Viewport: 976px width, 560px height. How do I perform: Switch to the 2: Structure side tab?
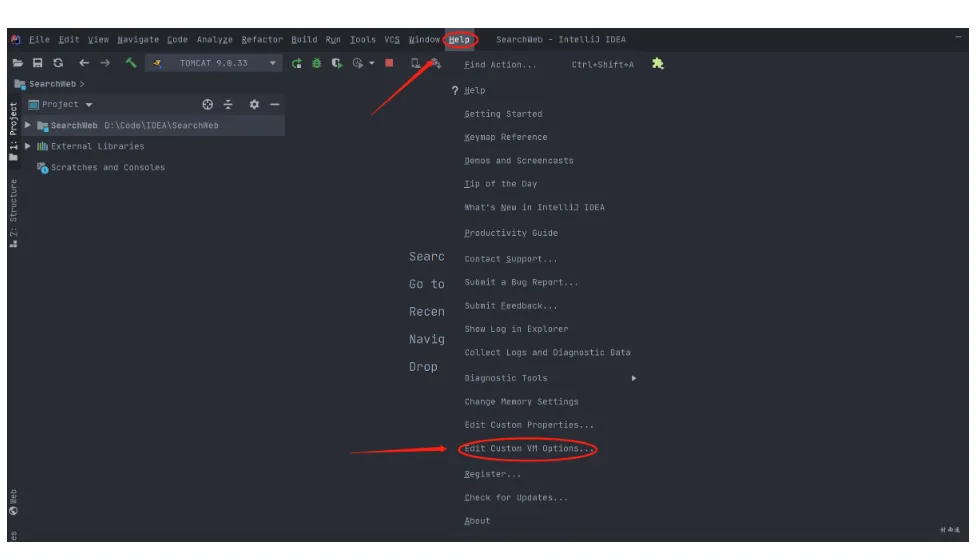click(x=13, y=213)
